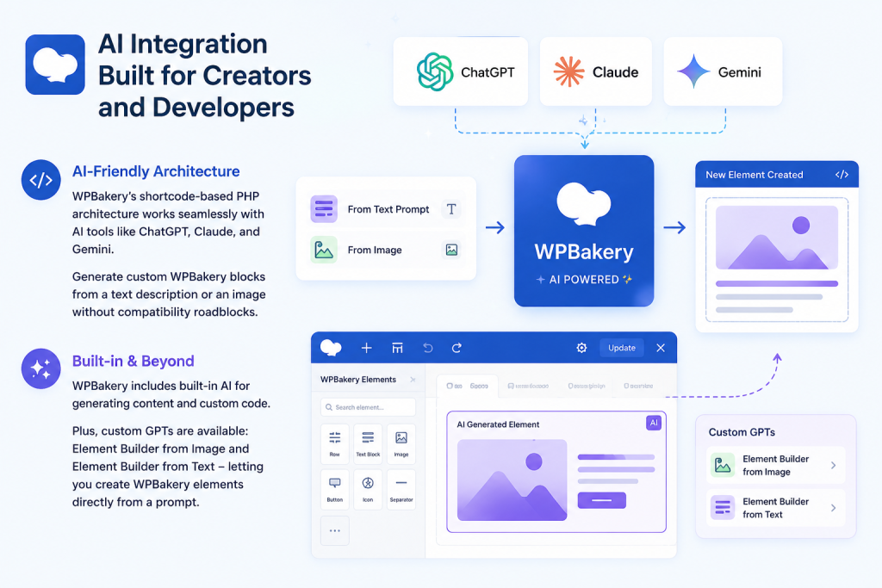
Task: Select the Image element
Action: tap(401, 444)
